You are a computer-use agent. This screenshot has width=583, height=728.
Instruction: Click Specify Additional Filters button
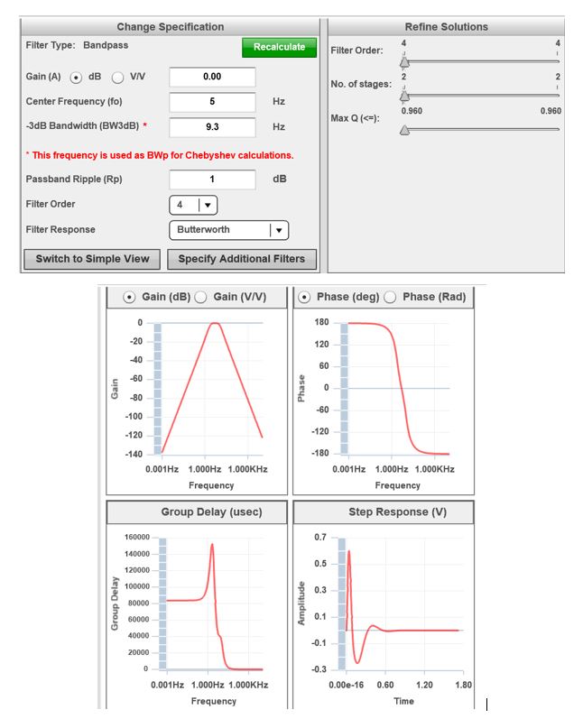pyautogui.click(x=242, y=259)
